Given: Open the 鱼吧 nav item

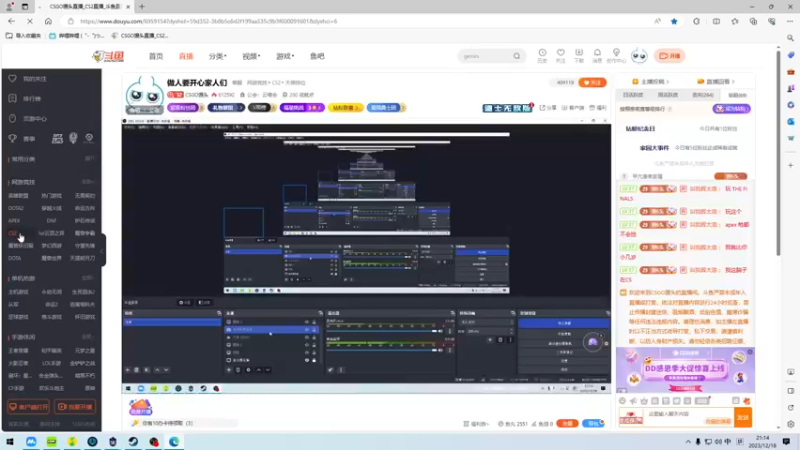Looking at the screenshot, I should [317, 56].
